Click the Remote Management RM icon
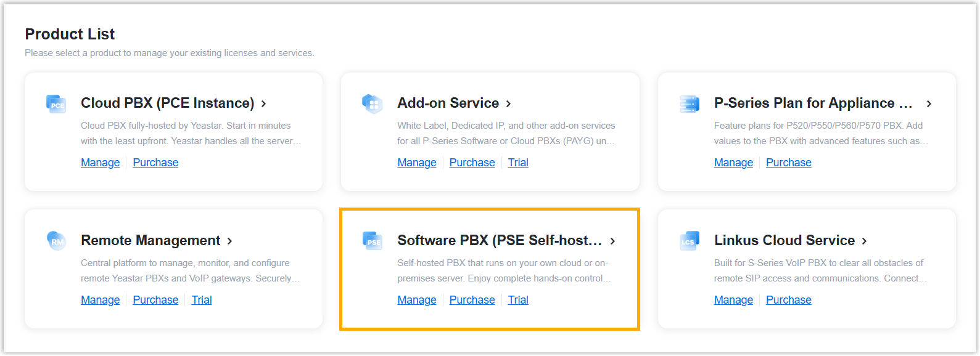The width and height of the screenshot is (980, 356). 56,240
